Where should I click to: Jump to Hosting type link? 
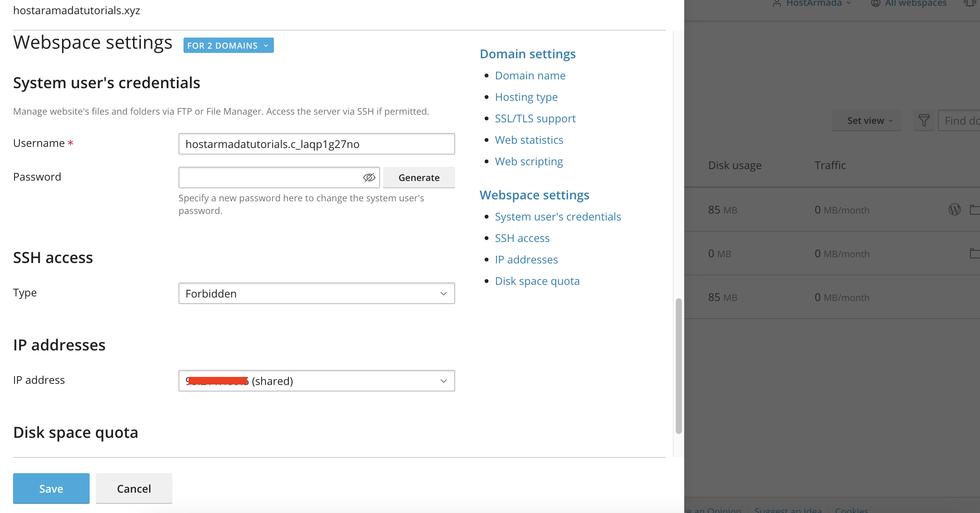point(526,97)
